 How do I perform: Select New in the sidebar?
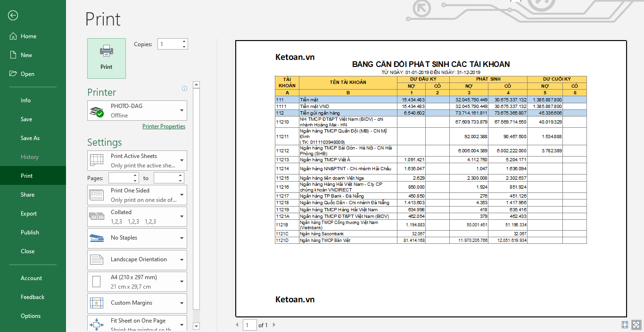[x=26, y=55]
